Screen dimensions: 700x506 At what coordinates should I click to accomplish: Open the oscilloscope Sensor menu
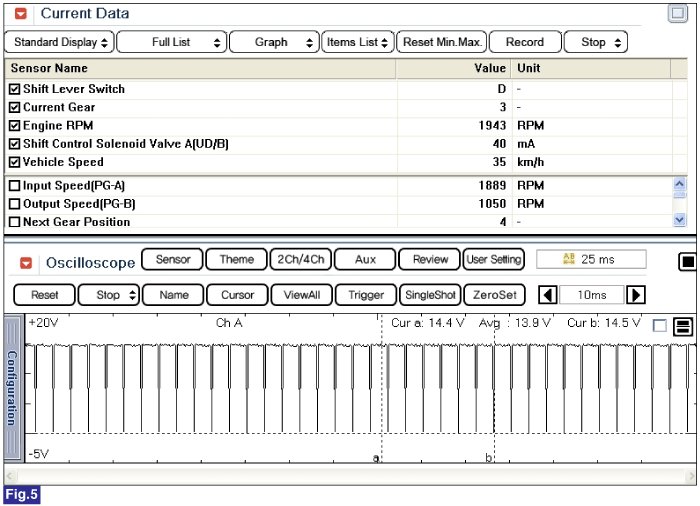point(172,260)
